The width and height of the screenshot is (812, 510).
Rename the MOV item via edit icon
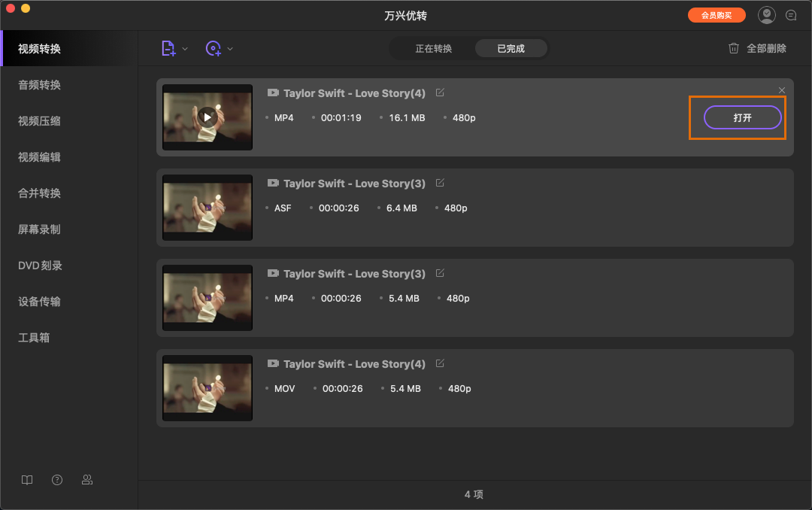click(440, 363)
